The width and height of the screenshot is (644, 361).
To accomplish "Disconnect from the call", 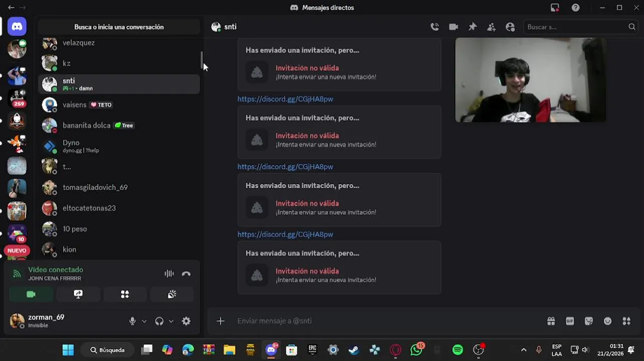I will tap(186, 274).
